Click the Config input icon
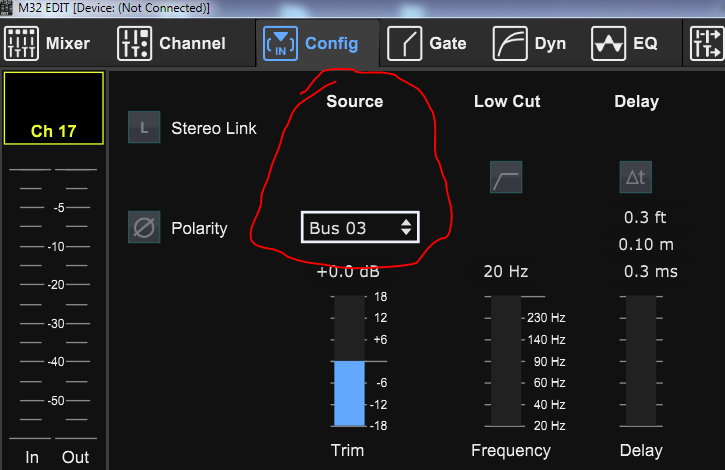 tap(280, 43)
